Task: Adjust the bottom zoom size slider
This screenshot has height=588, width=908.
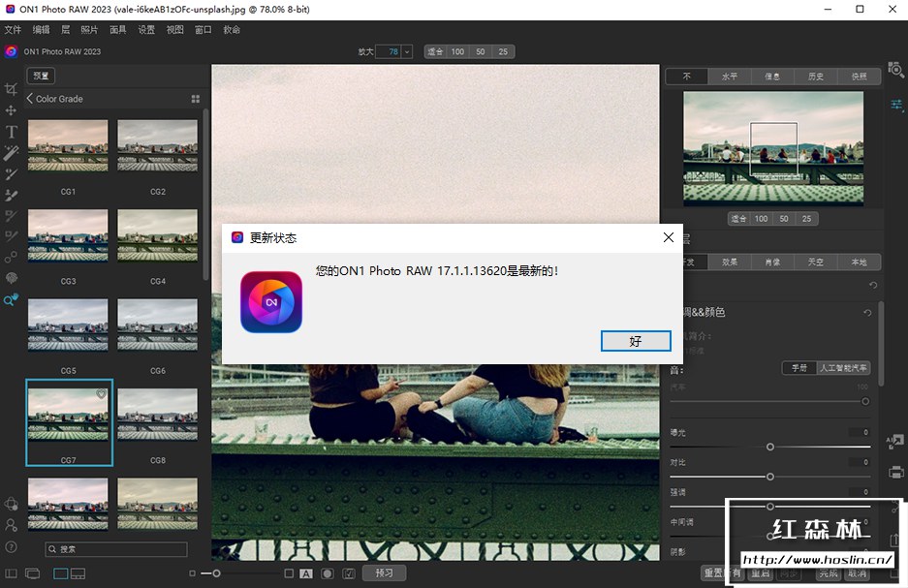Action: tap(216, 573)
